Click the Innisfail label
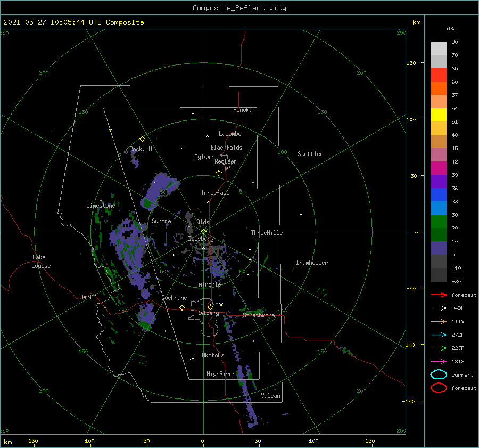Image resolution: width=479 pixels, height=448 pixels. coord(215,193)
